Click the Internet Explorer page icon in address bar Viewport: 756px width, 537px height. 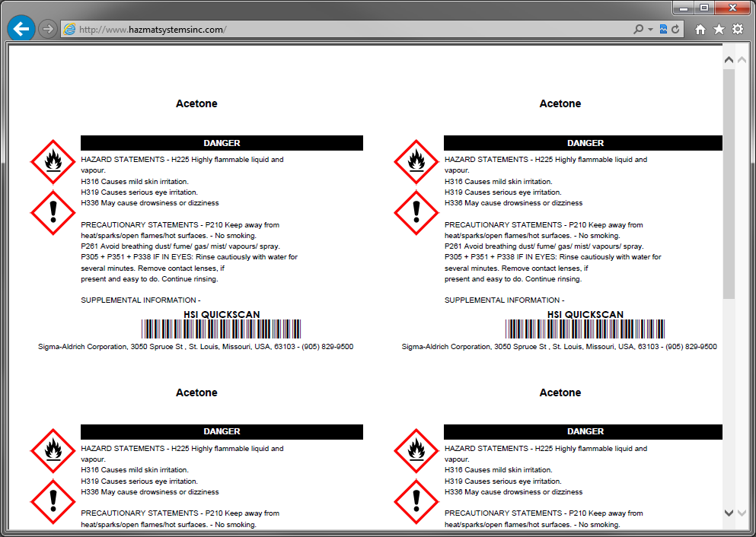70,30
